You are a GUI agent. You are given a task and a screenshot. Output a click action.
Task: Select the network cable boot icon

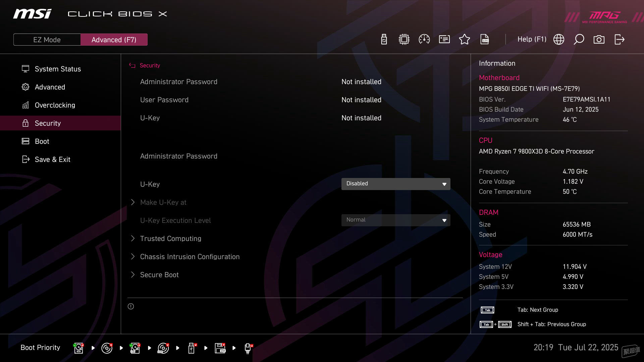click(x=248, y=348)
